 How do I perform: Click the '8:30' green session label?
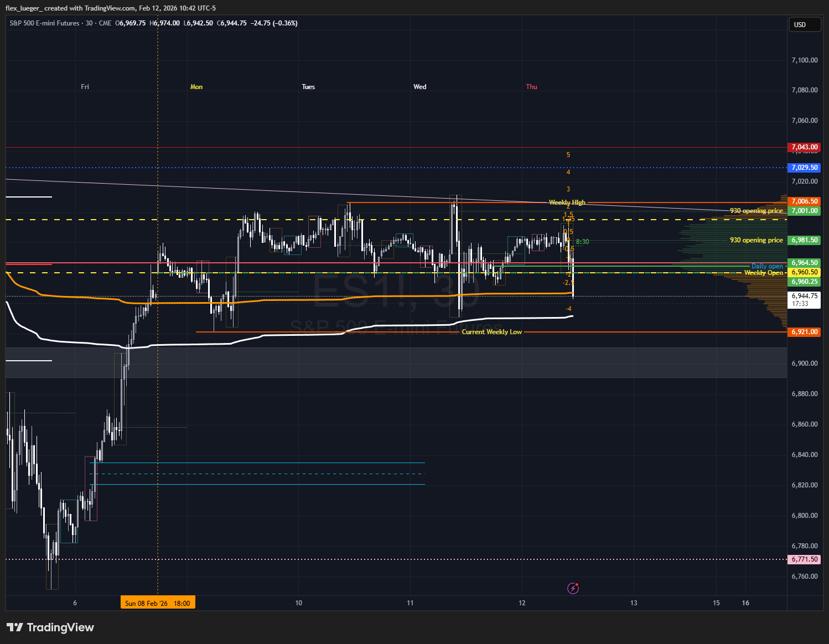[582, 242]
